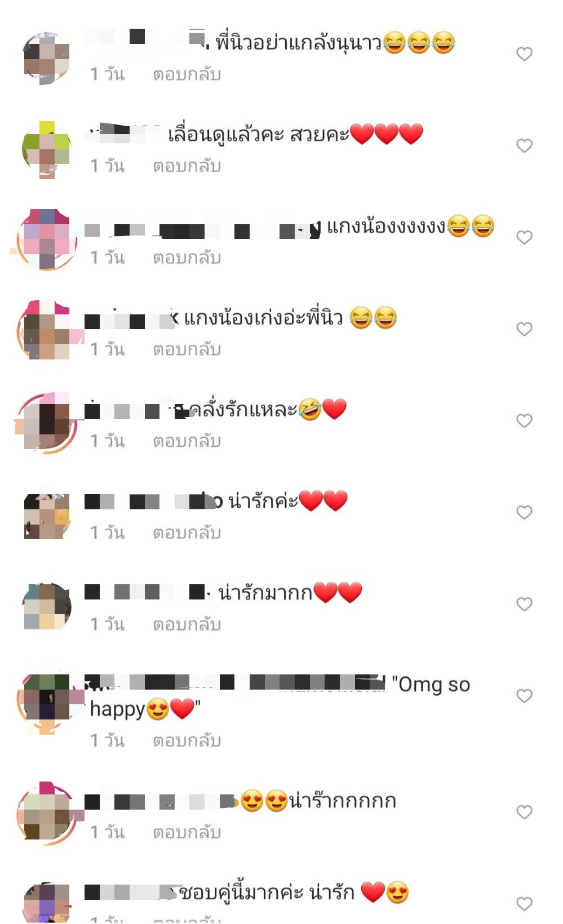The width and height of the screenshot is (563, 924).
Task: Tap ตอบกลับ under 'คลั่งรักแหละ' comment
Action: coord(187,441)
